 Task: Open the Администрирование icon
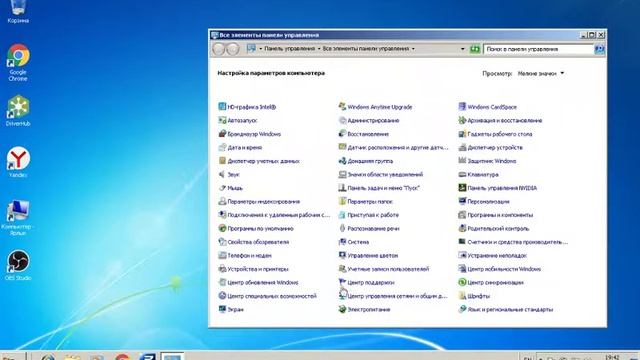click(342, 120)
